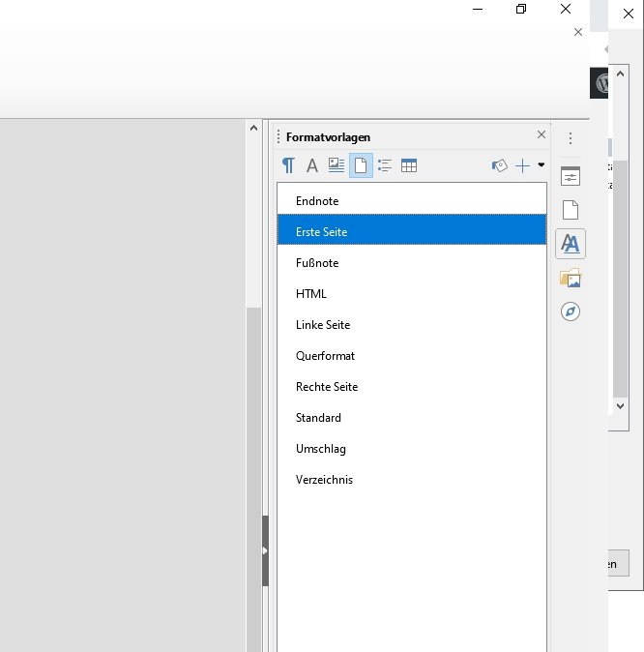Open Frame Styles in Formatvorlagen panel

pos(337,165)
